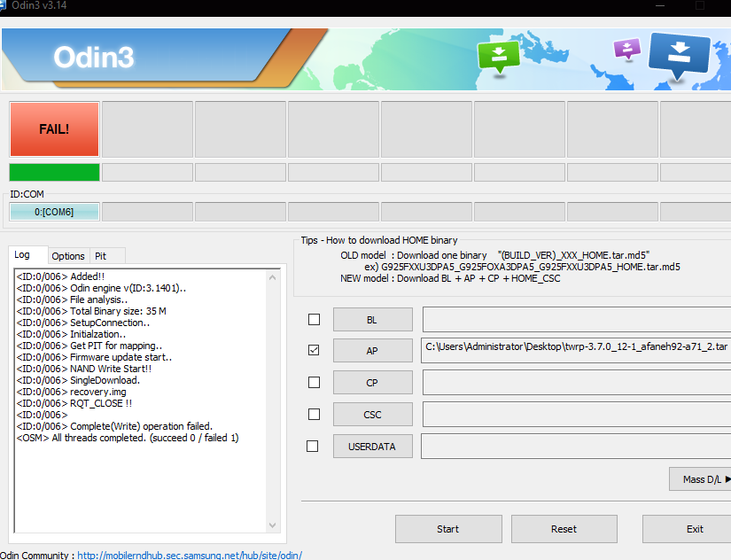Click the AP path field with twrp file
The height and width of the screenshot is (560, 731).
pyautogui.click(x=576, y=351)
